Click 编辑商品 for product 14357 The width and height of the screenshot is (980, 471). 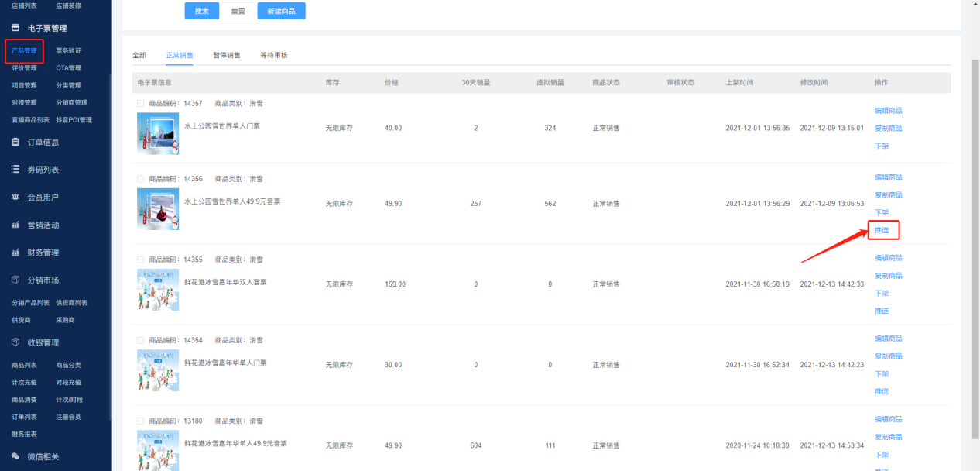(x=888, y=111)
